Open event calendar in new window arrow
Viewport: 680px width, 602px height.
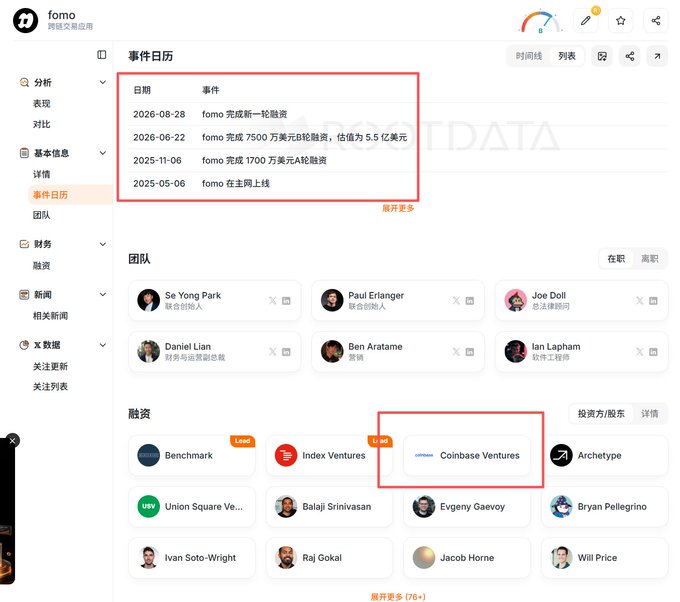[x=657, y=56]
